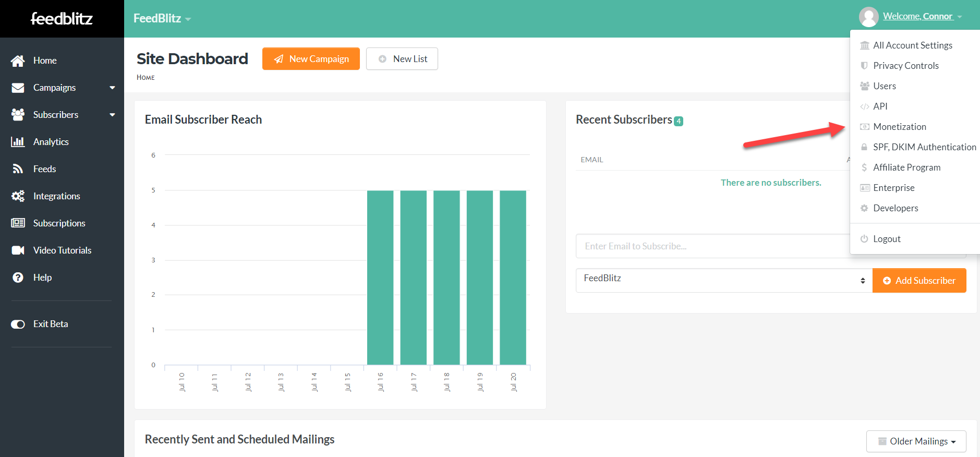Screen dimensions: 980x457
Task: Click the feedblitz logo
Action: tap(62, 19)
